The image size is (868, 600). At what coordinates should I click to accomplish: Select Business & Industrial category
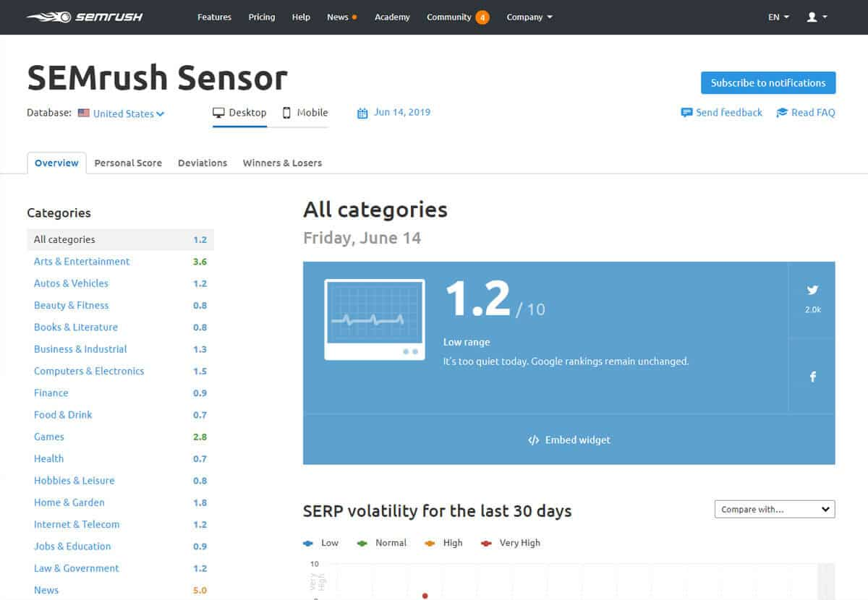pyautogui.click(x=80, y=349)
